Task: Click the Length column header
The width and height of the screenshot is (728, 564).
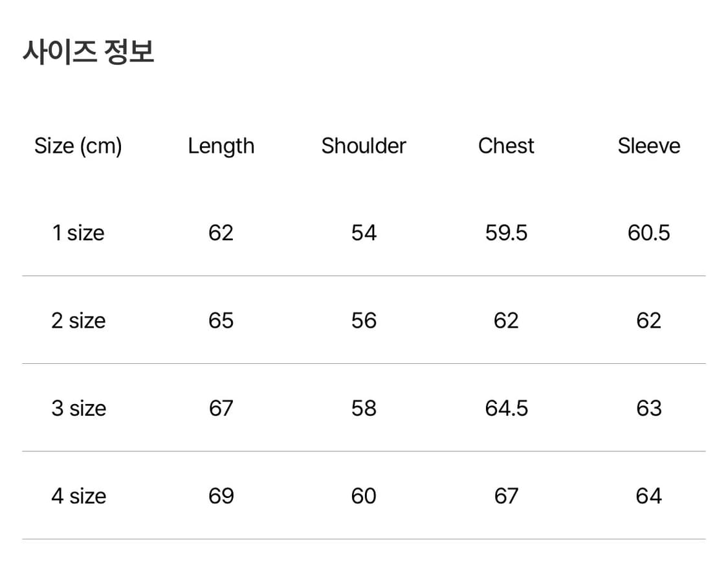Action: [221, 146]
